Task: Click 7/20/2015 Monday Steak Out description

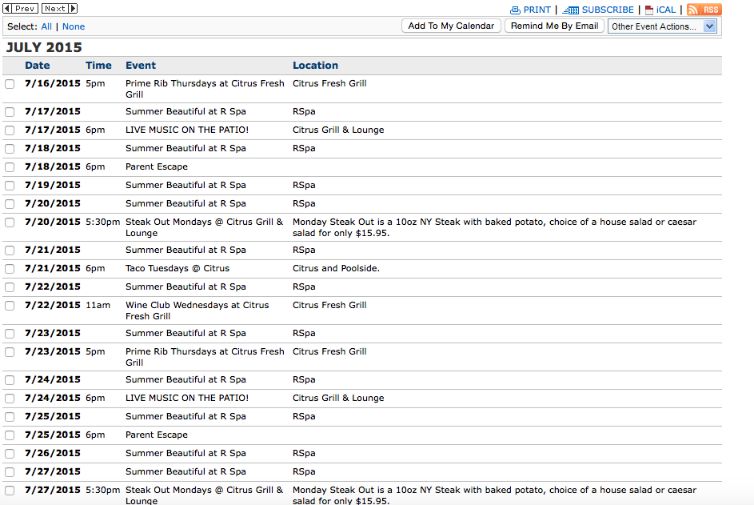Action: 494,227
